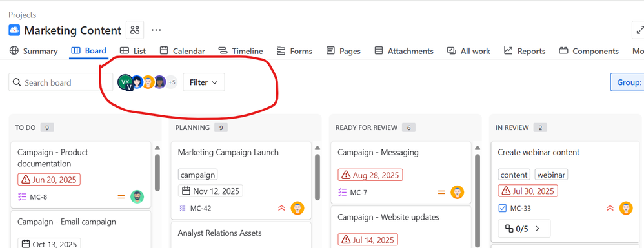Filter by the orange avatar in filter bar

(x=148, y=82)
